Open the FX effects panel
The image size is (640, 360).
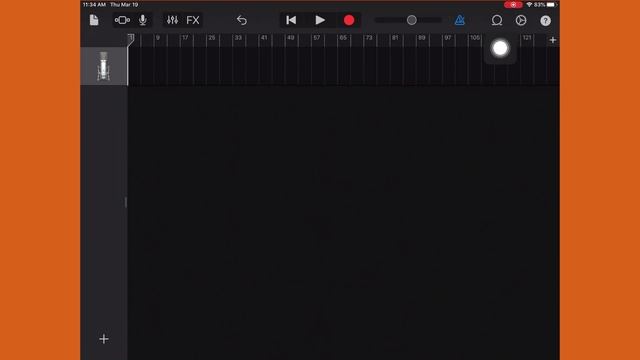(x=193, y=20)
